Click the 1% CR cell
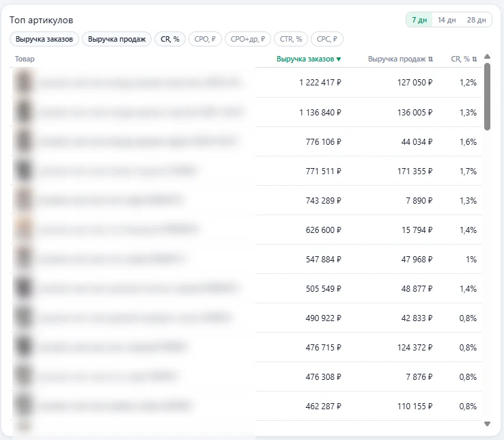Screen dimensions: 504x440 click(x=471, y=259)
